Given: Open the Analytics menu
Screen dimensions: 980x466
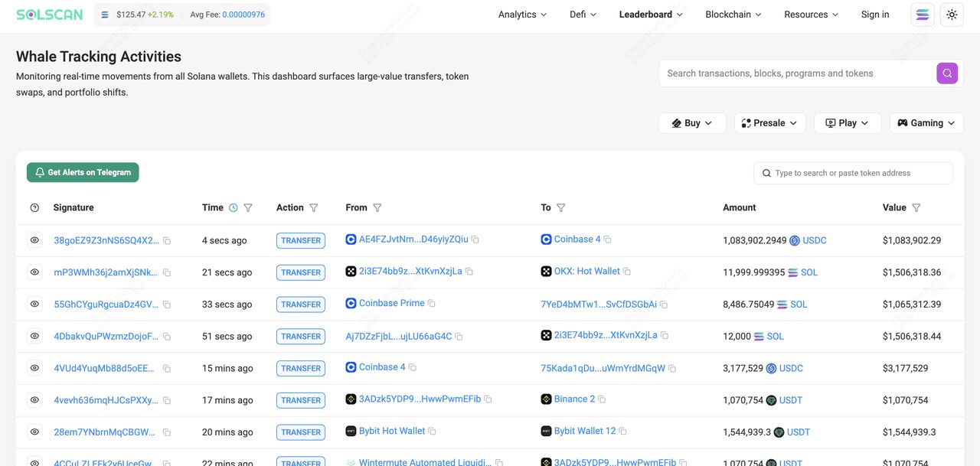Looking at the screenshot, I should click(x=522, y=15).
